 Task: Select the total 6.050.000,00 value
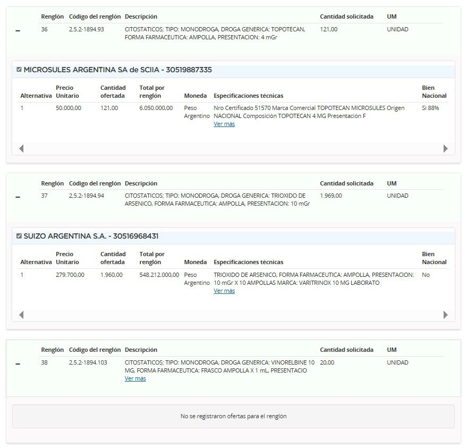pos(156,108)
